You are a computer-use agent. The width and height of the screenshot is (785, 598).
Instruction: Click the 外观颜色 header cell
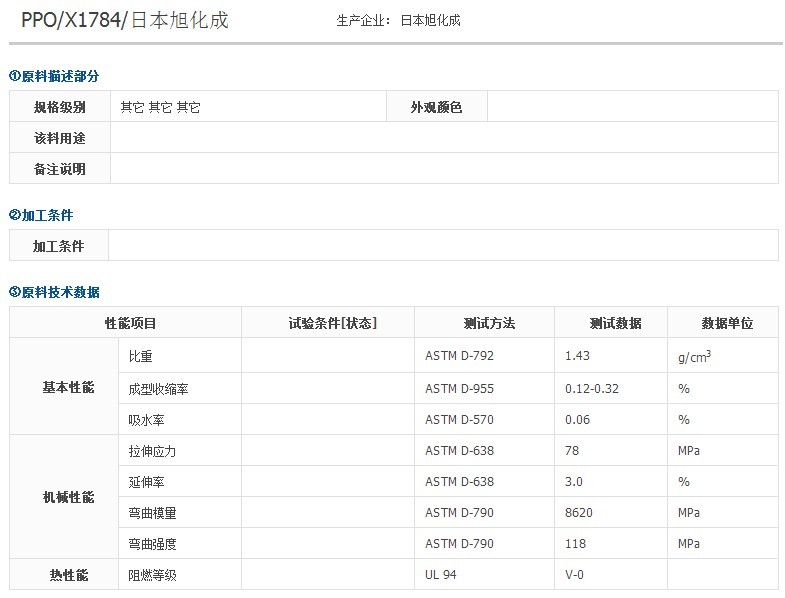coord(437,107)
